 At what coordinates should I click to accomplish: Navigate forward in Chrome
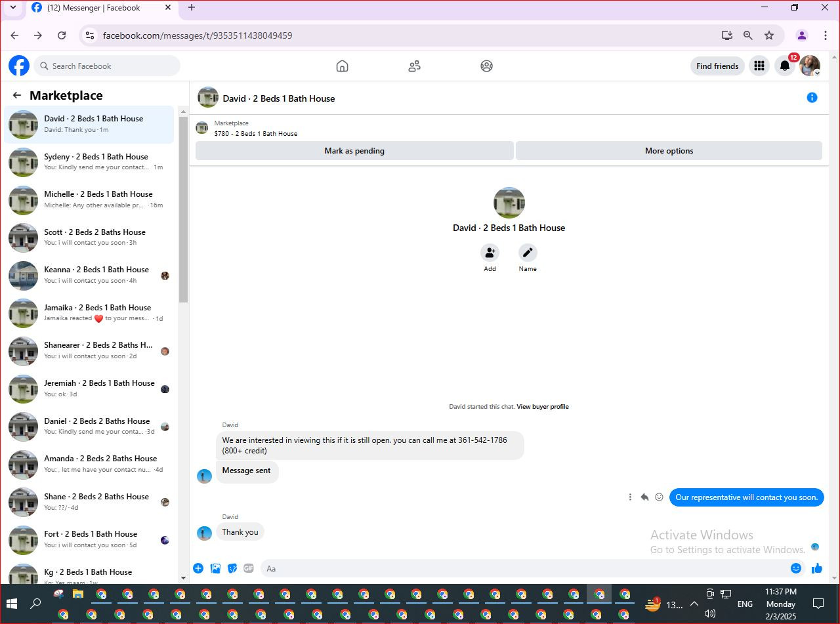38,35
